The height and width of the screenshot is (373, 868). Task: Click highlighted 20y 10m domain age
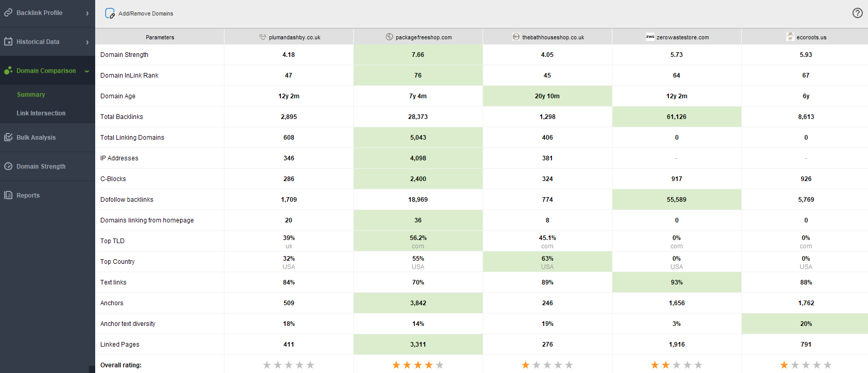coord(547,96)
